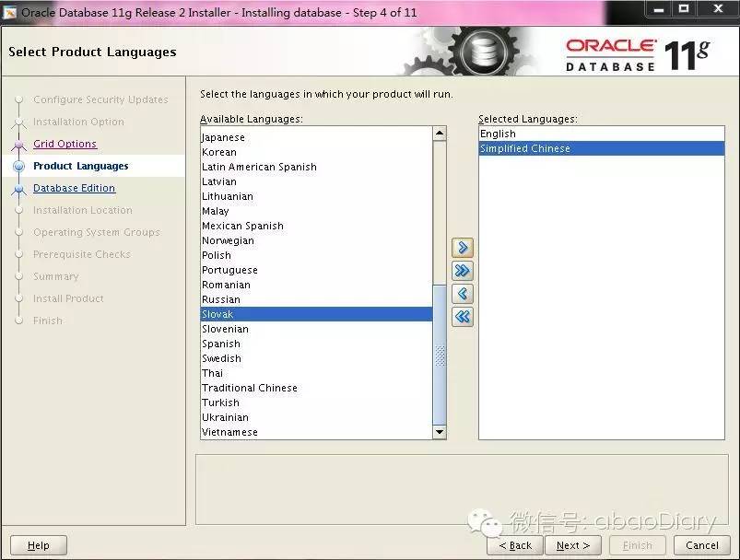The width and height of the screenshot is (740, 560).
Task: Select the Product Languages step
Action: point(81,166)
